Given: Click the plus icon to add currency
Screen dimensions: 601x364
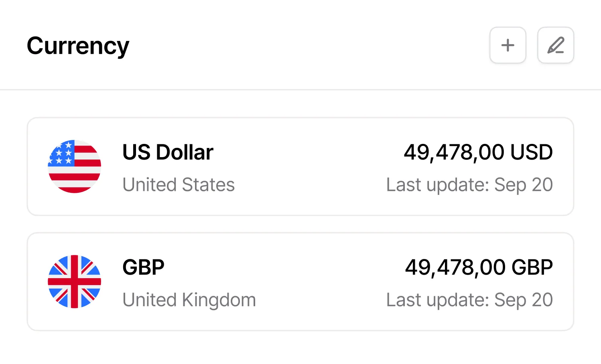Looking at the screenshot, I should [508, 45].
